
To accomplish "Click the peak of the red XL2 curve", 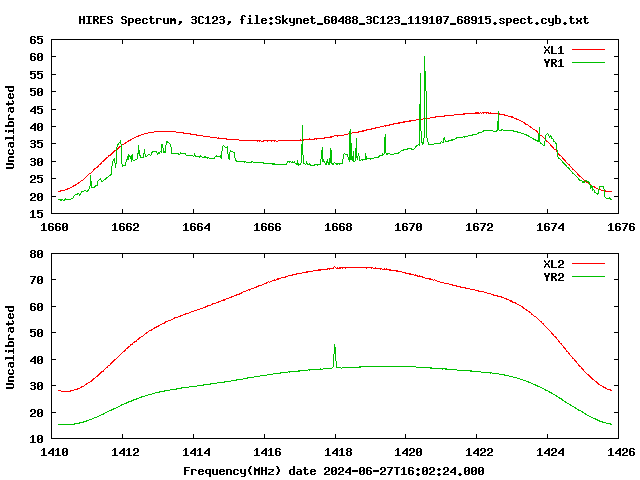I will 355,267.
